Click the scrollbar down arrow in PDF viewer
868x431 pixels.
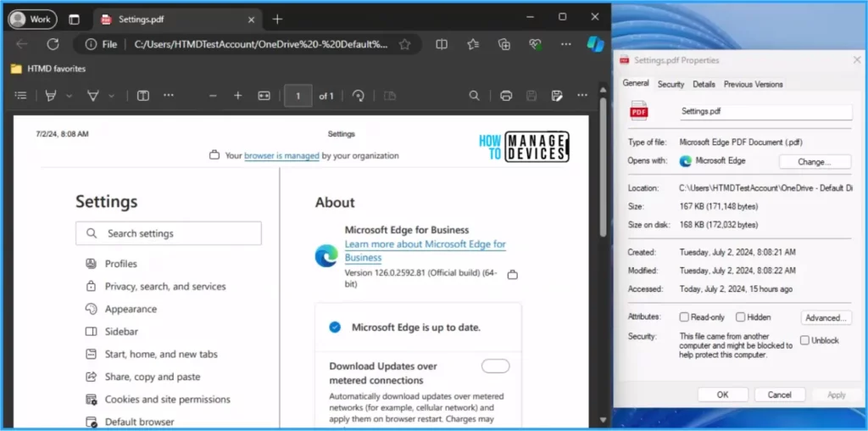[x=603, y=421]
